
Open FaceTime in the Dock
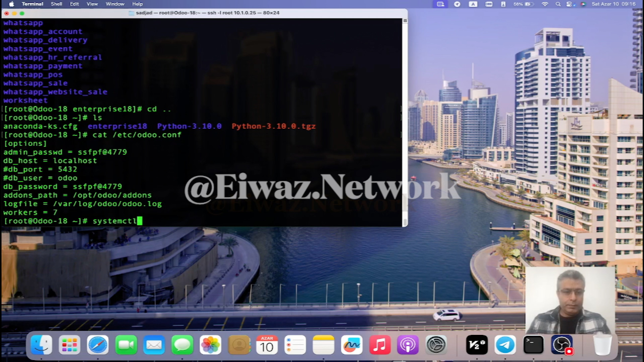coord(126,345)
